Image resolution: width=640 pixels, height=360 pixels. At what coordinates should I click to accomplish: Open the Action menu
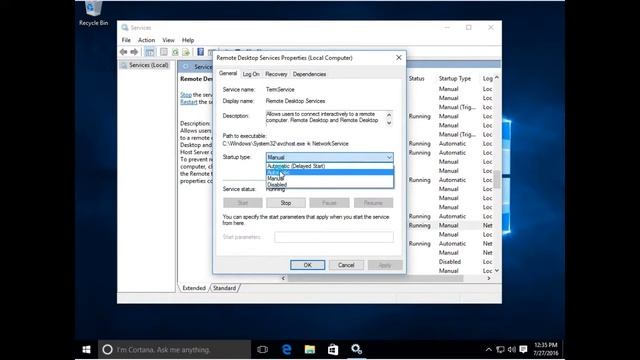[x=147, y=40]
